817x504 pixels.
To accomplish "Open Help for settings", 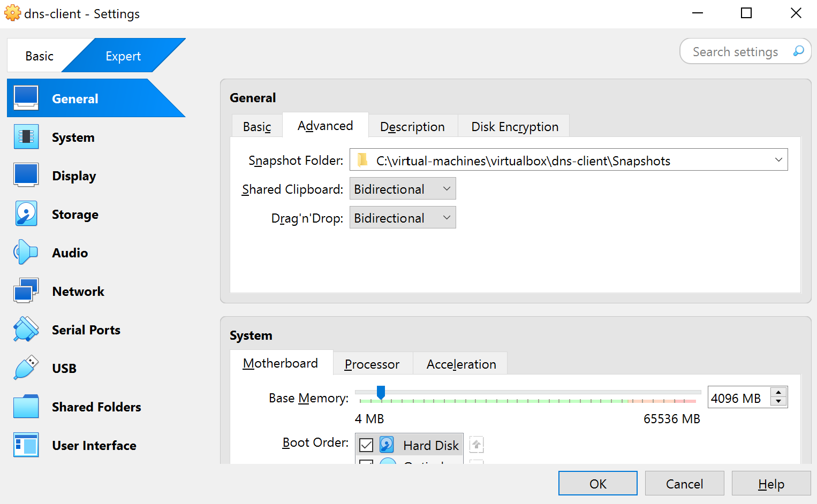I will (x=771, y=483).
